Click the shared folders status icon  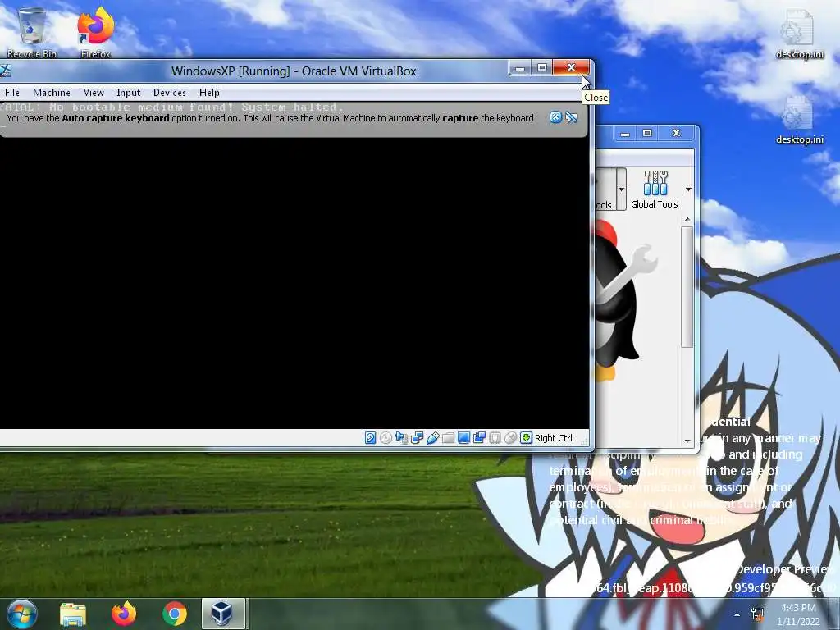click(x=449, y=438)
